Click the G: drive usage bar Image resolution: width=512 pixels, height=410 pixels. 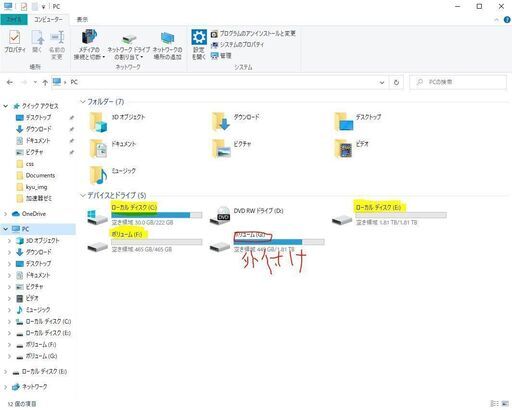click(279, 242)
